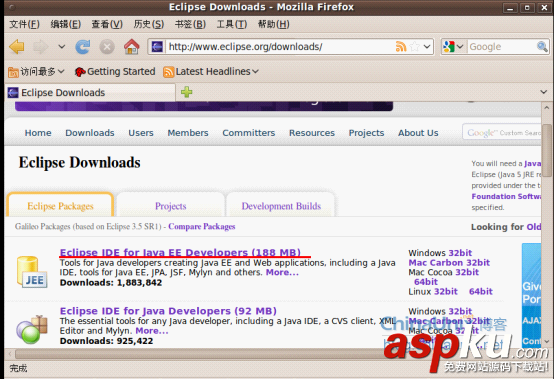Image resolution: width=554 pixels, height=379 pixels.
Task: Open the Compare Packages link
Action: coord(201,226)
